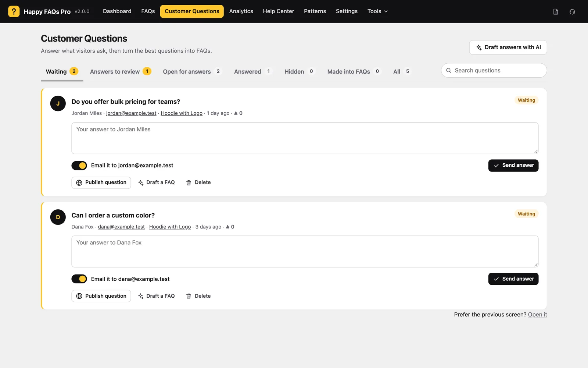Open the dana@example.test email link

(121, 227)
